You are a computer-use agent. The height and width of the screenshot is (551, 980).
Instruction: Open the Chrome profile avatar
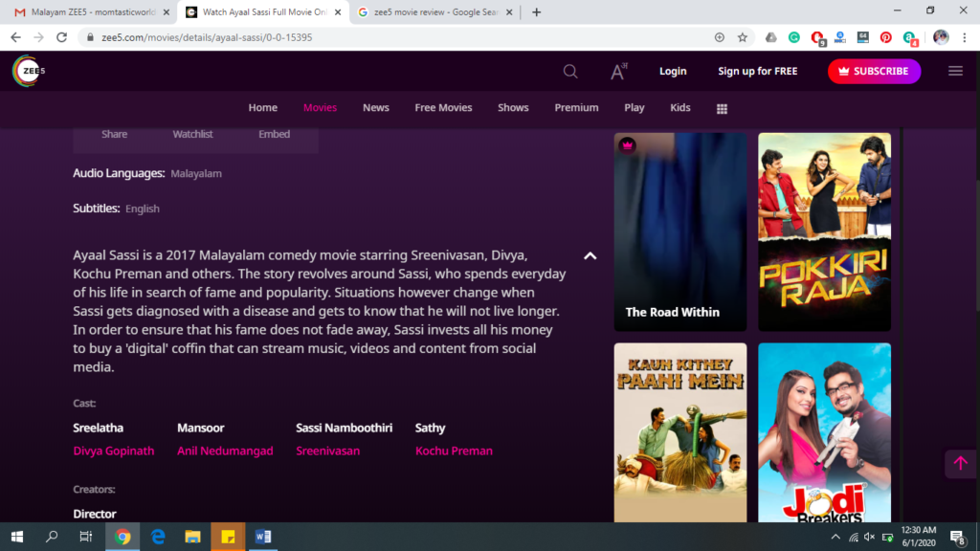pos(941,37)
